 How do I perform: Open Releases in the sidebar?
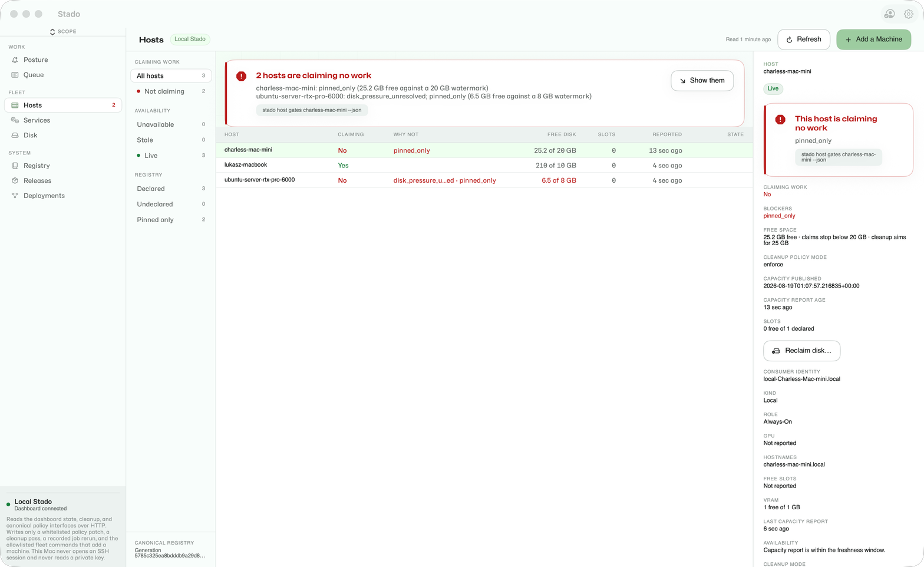click(63, 181)
